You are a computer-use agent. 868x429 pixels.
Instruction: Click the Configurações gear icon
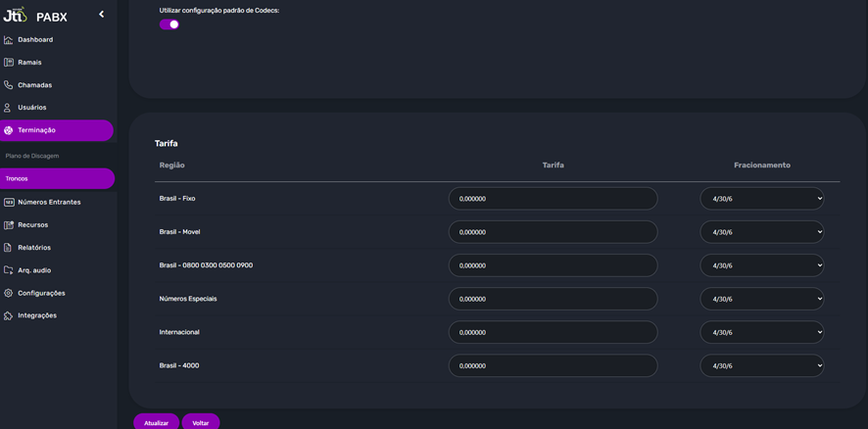coord(9,293)
